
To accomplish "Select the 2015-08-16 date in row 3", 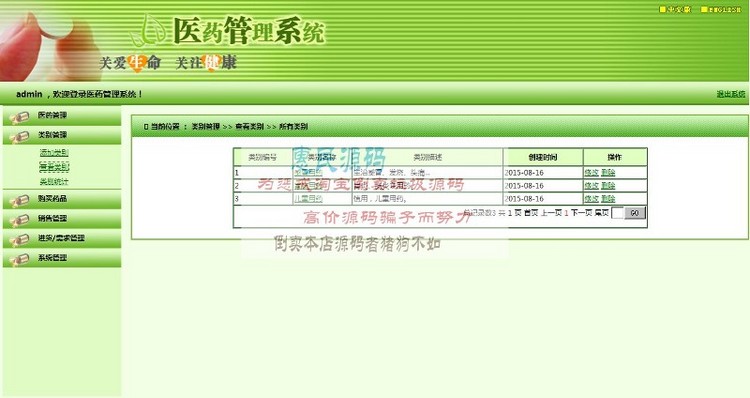I will [x=524, y=199].
